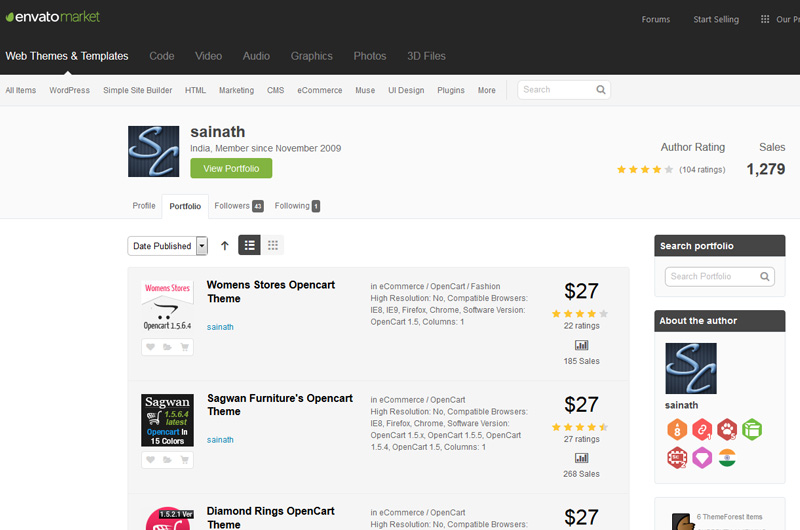Open Diamond Rings OpenCart Theme title link
This screenshot has height=530, width=800.
click(x=271, y=517)
